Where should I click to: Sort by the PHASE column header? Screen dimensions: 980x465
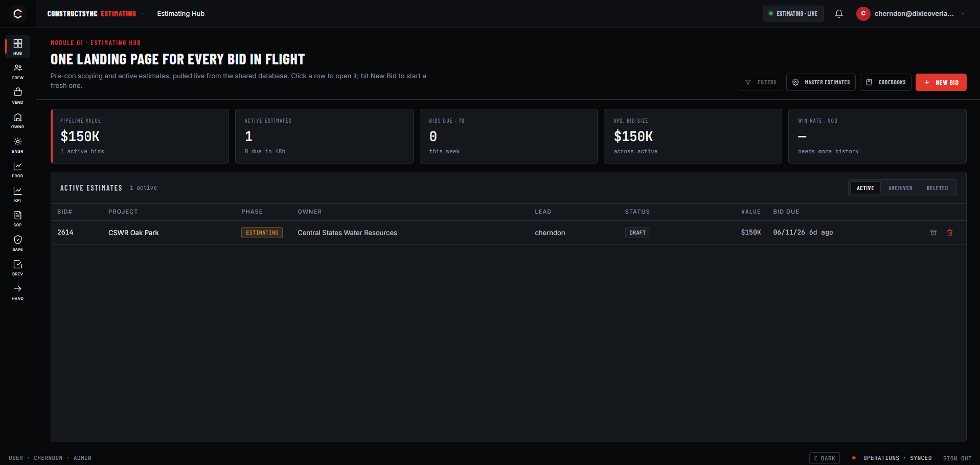pyautogui.click(x=252, y=212)
